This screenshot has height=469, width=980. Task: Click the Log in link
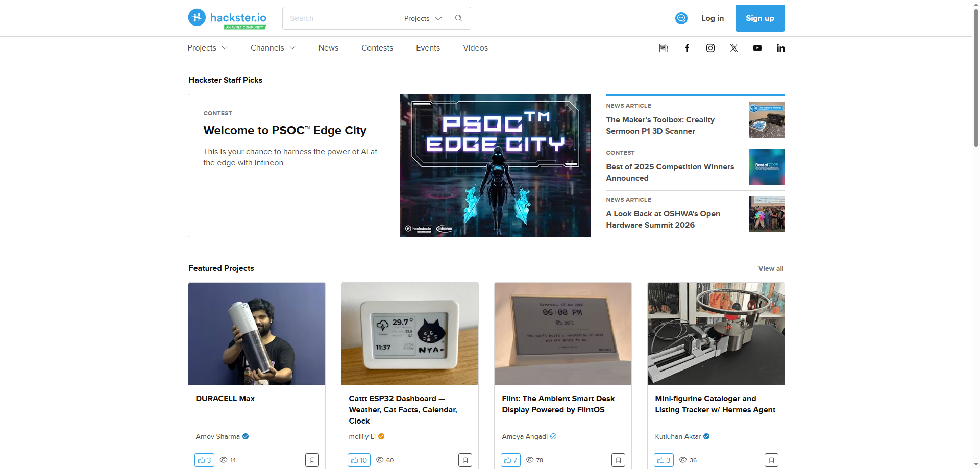(x=713, y=18)
